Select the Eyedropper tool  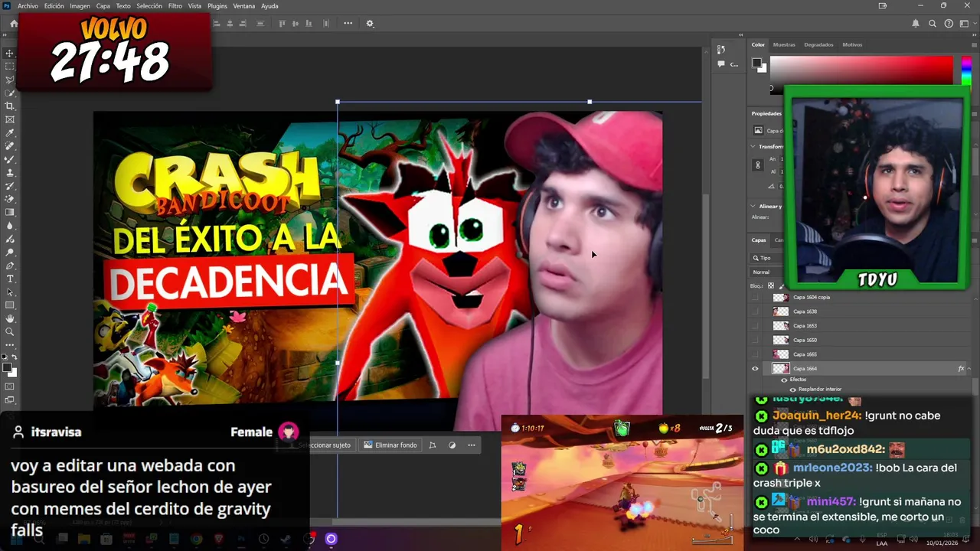[x=10, y=133]
